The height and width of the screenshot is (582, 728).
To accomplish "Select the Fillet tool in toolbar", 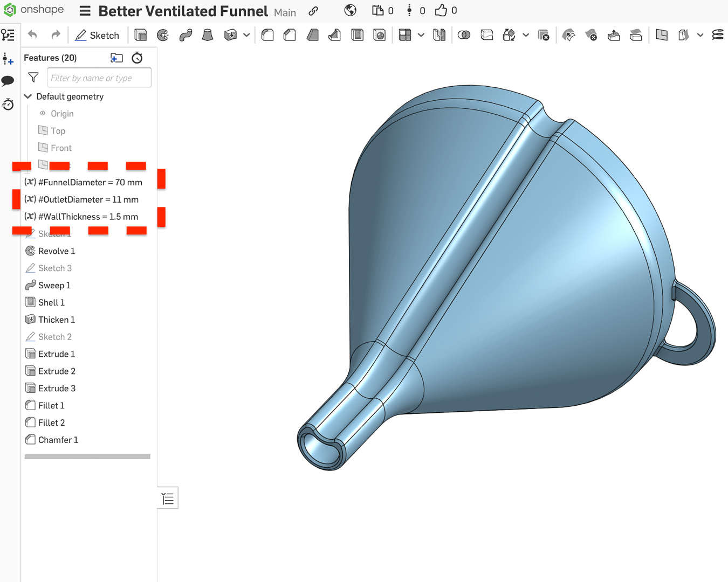I will pos(267,35).
